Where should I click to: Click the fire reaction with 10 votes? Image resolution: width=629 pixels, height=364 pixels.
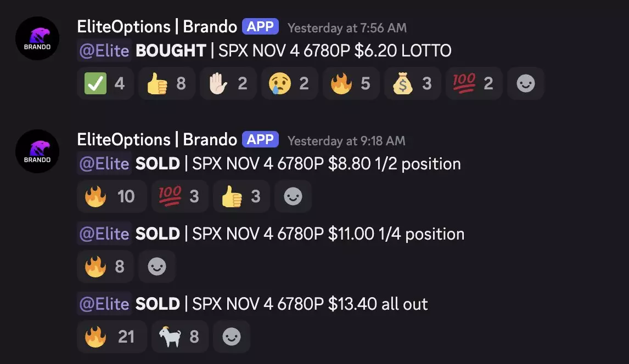tap(111, 196)
